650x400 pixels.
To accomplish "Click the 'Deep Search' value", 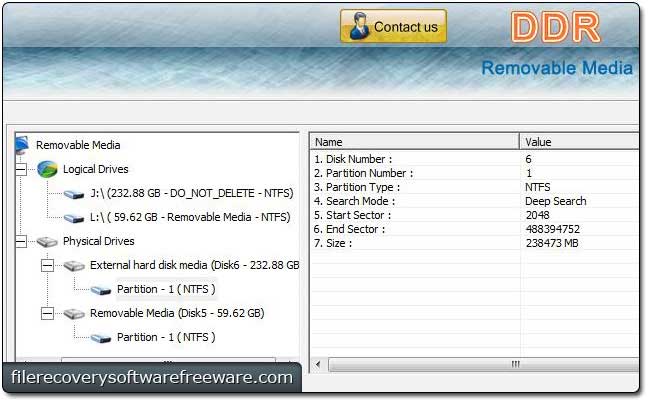I will (555, 201).
